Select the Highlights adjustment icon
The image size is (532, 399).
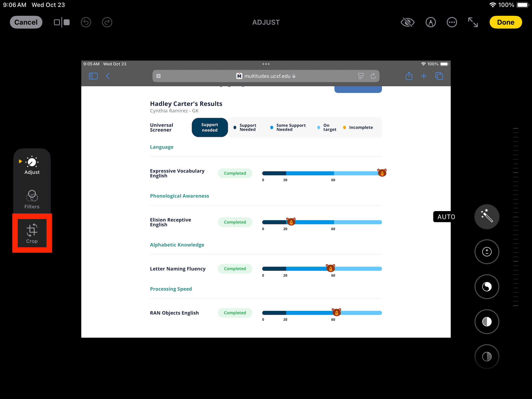[487, 322]
